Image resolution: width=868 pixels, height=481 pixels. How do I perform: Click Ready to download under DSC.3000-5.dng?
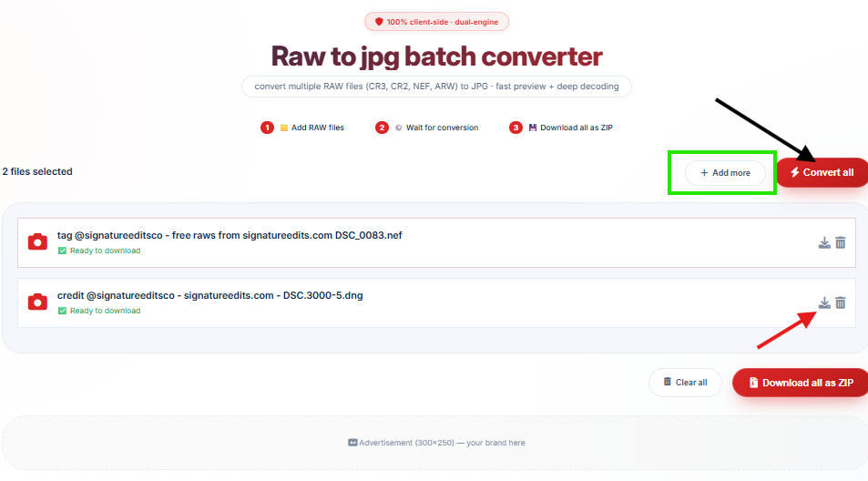[x=105, y=311]
